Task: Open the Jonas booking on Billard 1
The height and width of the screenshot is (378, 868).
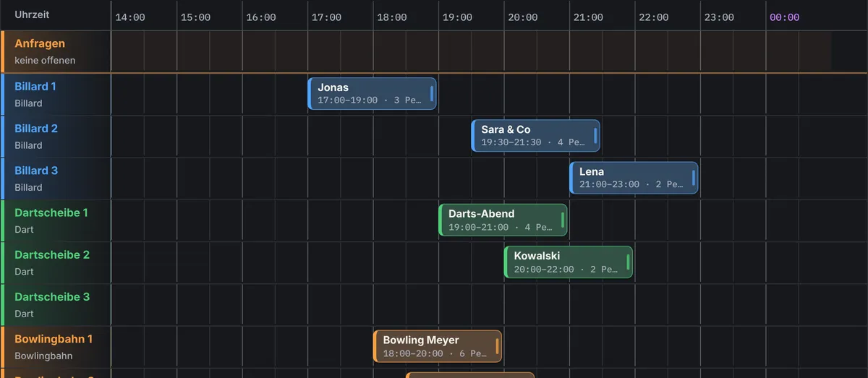Action: 372,93
